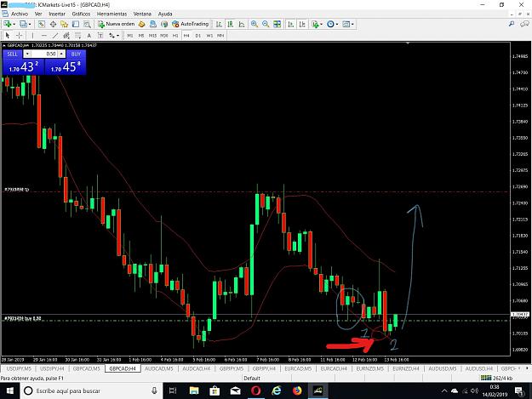
Task: Open new chart icon in toolbar
Action: tap(7, 24)
